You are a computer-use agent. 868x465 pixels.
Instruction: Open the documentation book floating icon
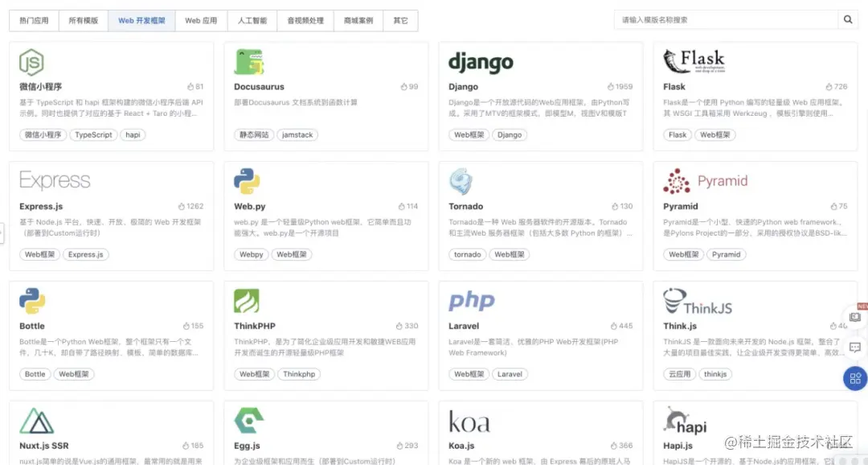855,317
